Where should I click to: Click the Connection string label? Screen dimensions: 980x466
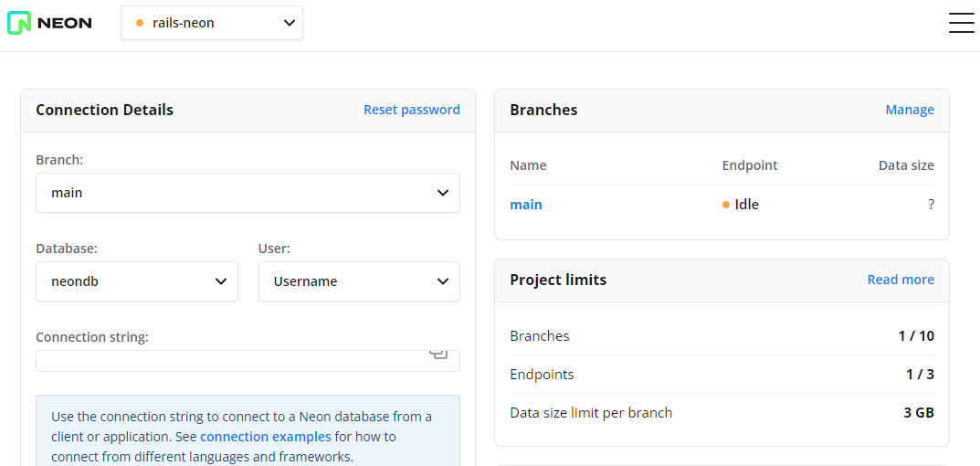pos(92,337)
